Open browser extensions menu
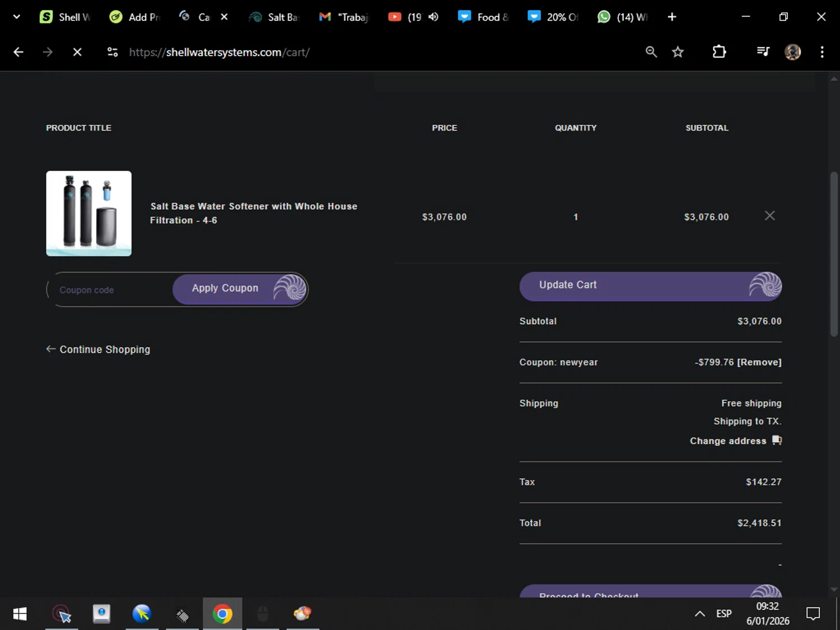This screenshot has width=840, height=630. pos(719,52)
